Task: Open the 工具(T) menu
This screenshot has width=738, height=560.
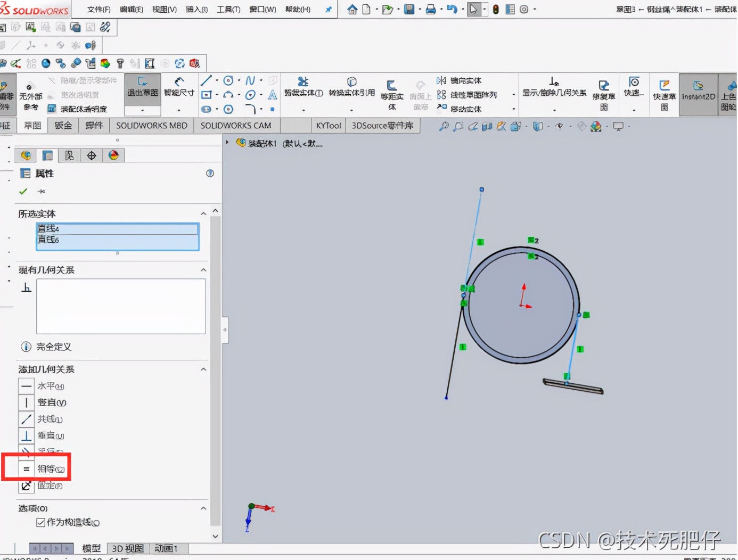Action: coord(228,9)
